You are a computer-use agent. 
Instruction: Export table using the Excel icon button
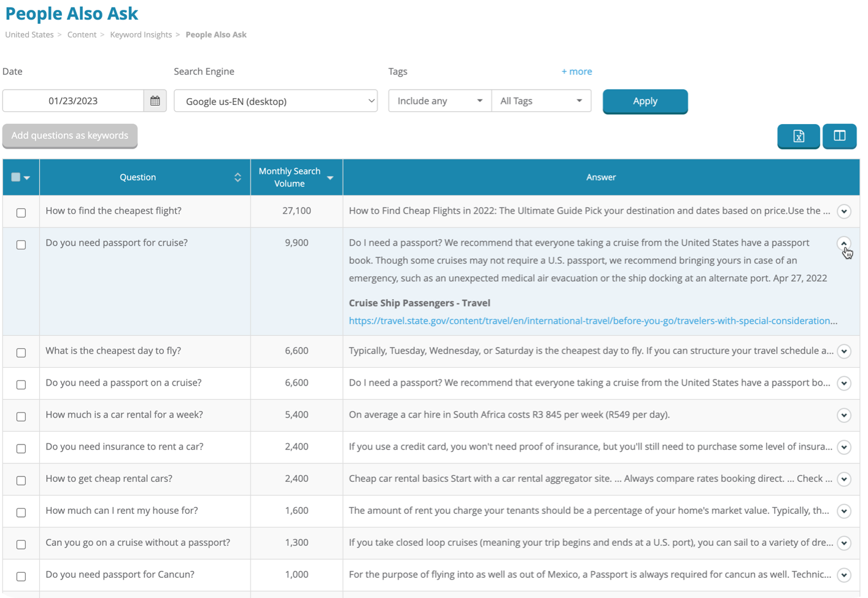tap(798, 136)
